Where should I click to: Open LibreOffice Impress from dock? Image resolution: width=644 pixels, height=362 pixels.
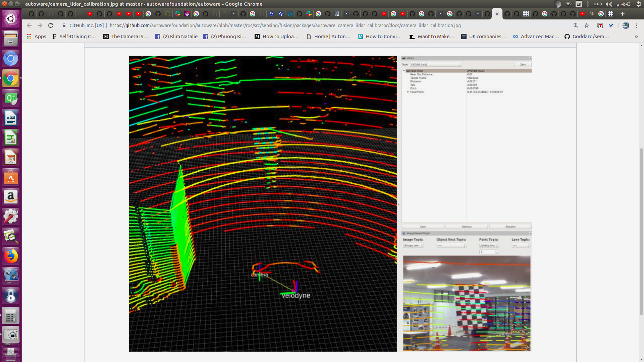pyautogui.click(x=11, y=158)
